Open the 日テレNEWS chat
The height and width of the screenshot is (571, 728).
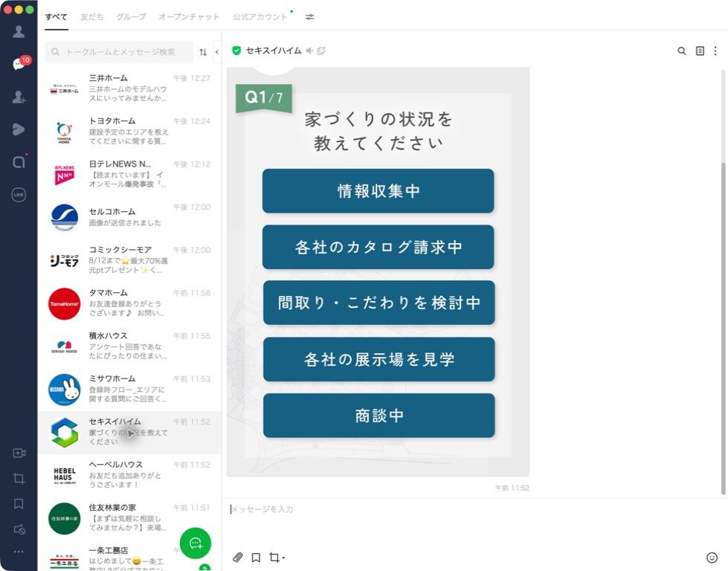point(129,175)
